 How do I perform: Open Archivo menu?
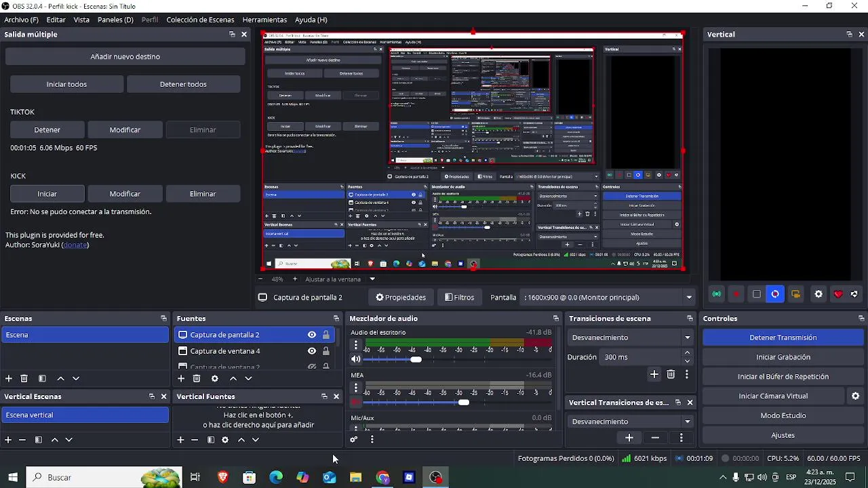pos(21,20)
